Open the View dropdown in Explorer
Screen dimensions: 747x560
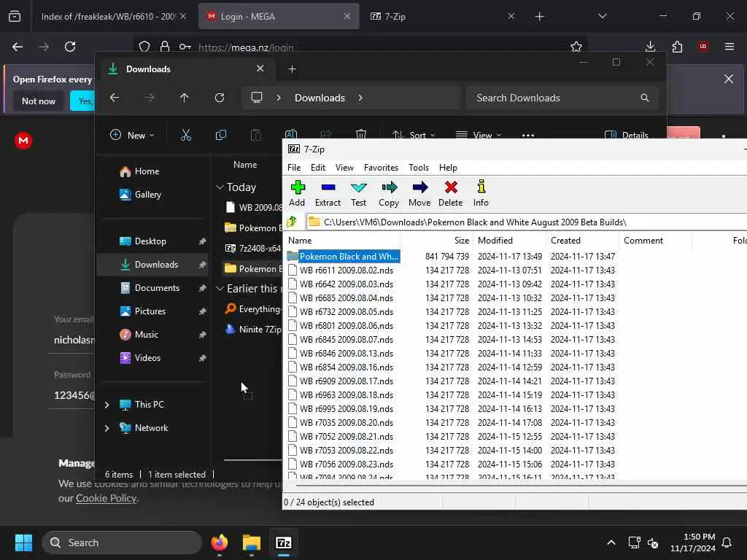(x=479, y=135)
